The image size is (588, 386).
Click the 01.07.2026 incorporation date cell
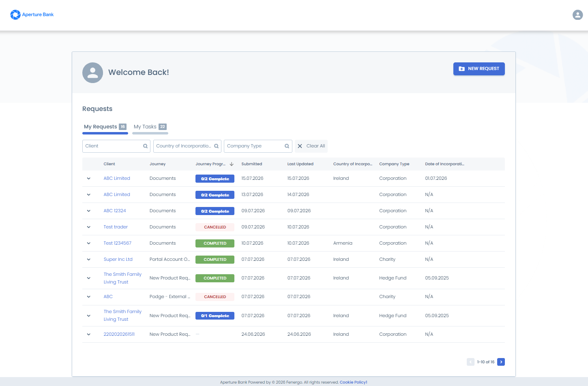436,179
